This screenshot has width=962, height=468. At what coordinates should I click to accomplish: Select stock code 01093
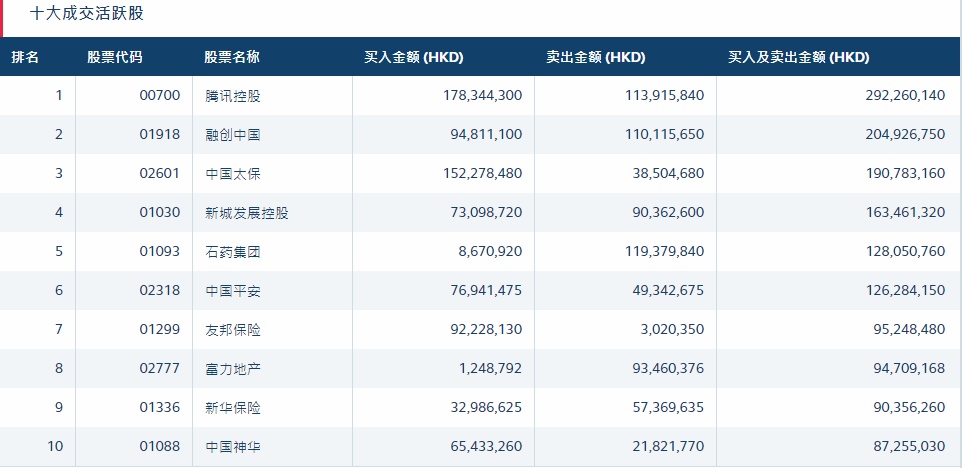coord(160,251)
